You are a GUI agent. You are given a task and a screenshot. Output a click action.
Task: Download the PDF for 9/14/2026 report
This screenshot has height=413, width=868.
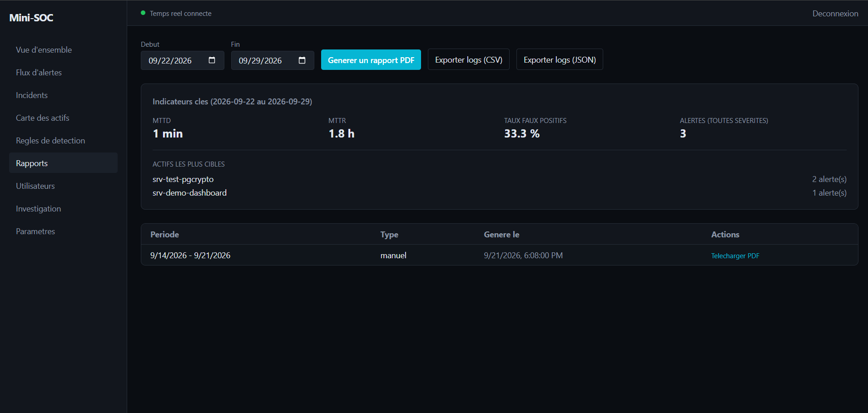click(x=735, y=256)
